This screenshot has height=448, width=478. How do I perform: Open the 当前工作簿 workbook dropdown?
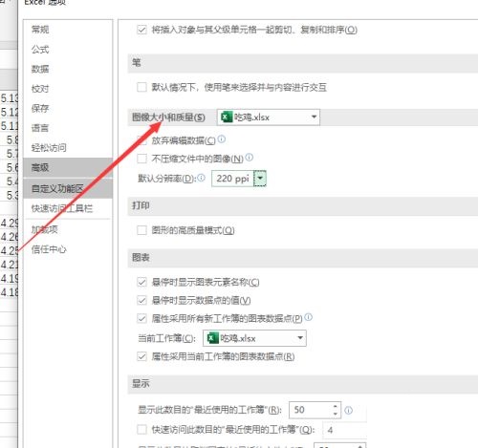(254, 338)
